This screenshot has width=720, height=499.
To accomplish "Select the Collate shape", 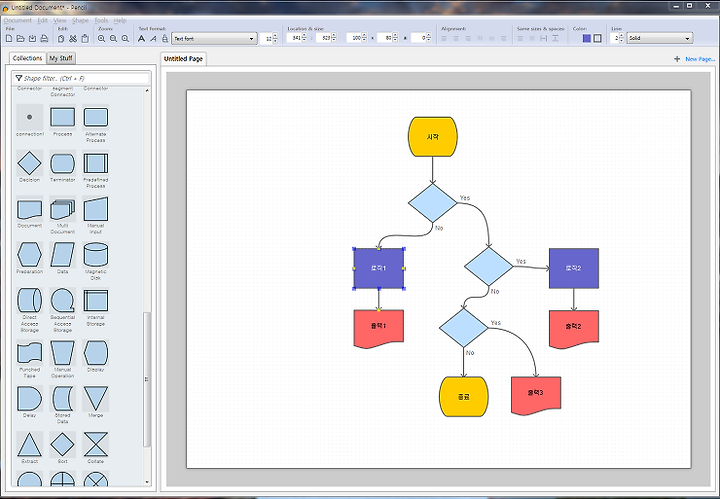I will click(96, 444).
